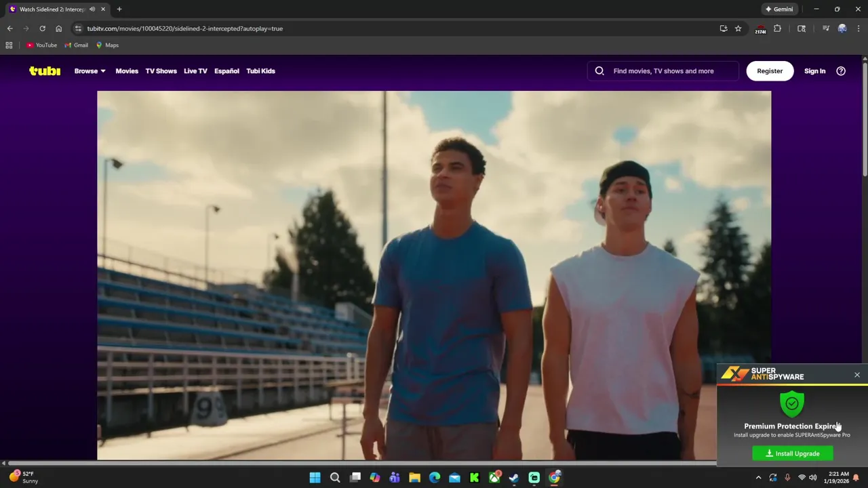The width and height of the screenshot is (868, 488).
Task: Open a new browser tab
Action: (119, 9)
